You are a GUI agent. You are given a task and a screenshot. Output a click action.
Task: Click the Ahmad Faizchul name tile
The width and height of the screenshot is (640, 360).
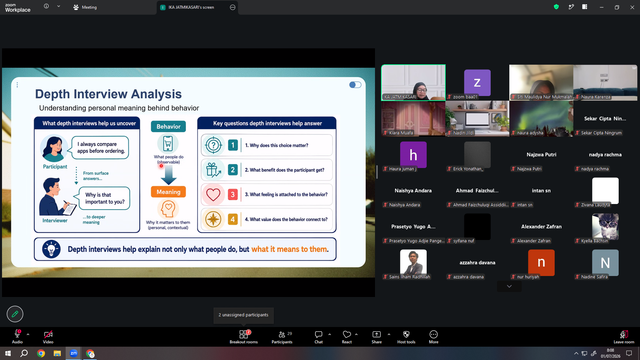[x=477, y=191]
